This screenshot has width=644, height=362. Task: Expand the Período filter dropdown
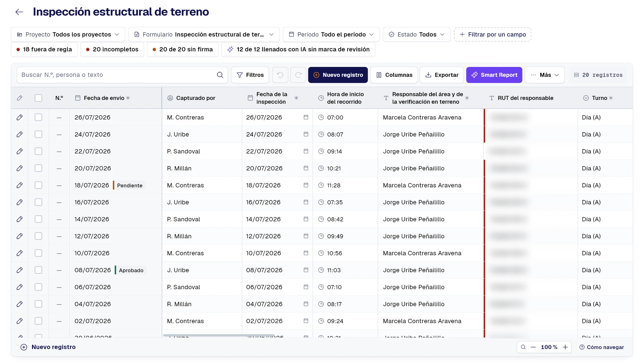[x=331, y=34]
